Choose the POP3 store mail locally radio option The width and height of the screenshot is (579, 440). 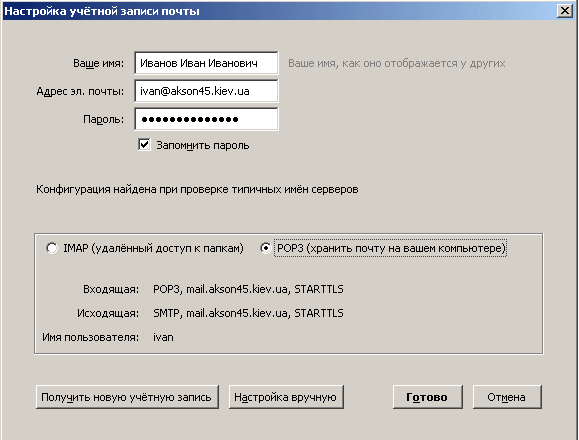coord(265,248)
